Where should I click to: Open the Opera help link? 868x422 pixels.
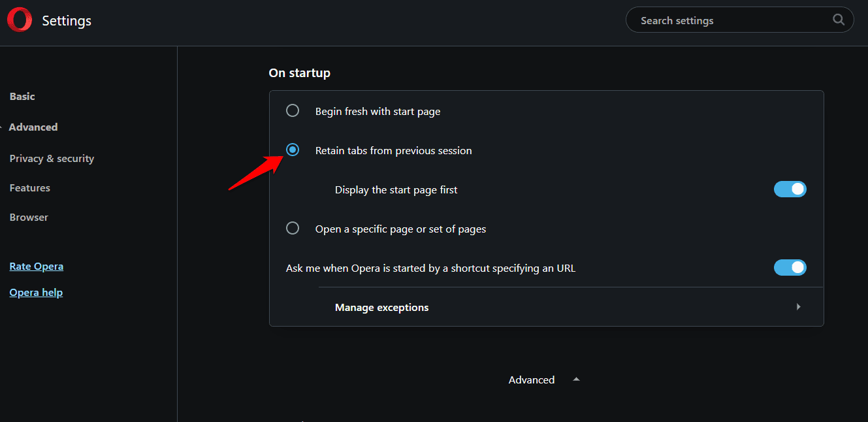click(36, 292)
